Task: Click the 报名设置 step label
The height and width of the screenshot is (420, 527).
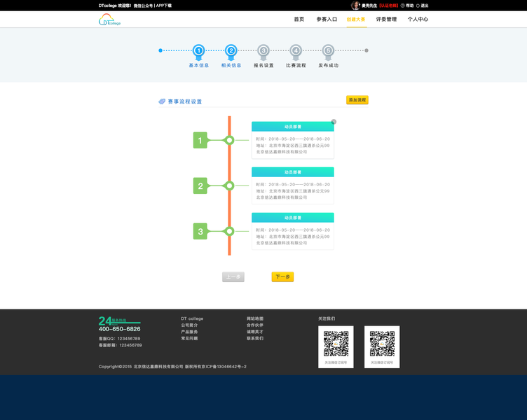Action: tap(263, 66)
